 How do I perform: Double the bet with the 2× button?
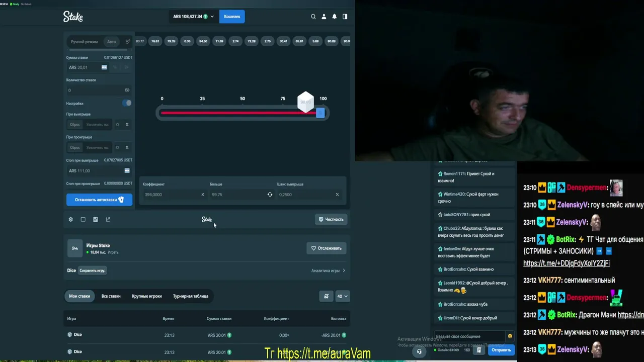[x=126, y=67]
